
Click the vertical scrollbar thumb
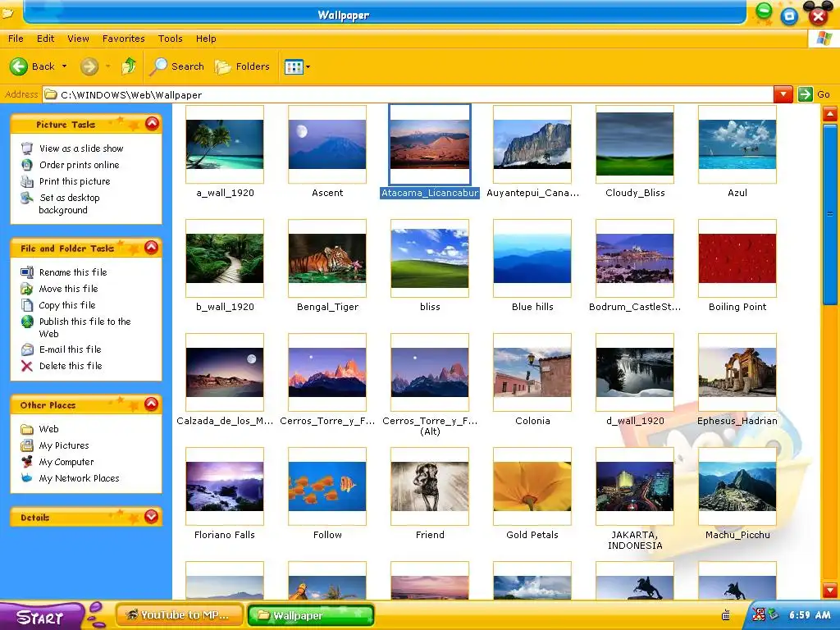coord(830,214)
